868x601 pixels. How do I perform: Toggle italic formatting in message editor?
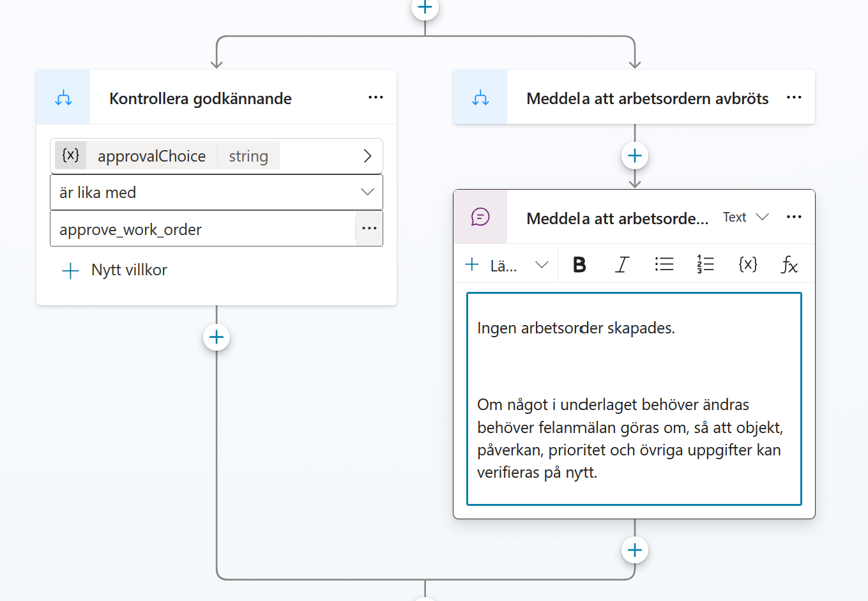[x=621, y=264]
